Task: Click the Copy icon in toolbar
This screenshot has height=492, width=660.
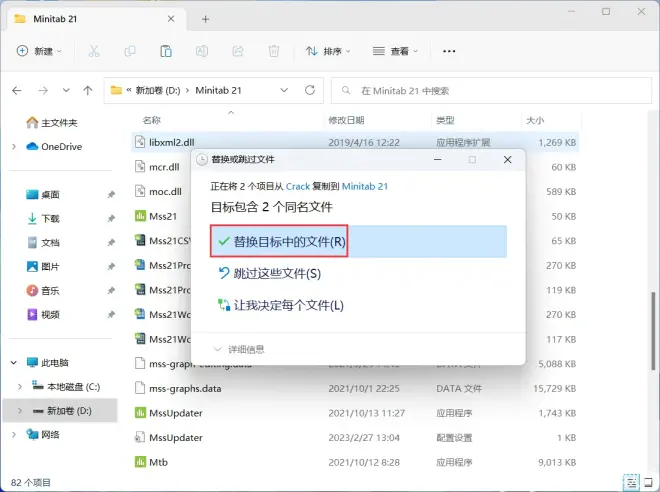Action: [x=130, y=51]
